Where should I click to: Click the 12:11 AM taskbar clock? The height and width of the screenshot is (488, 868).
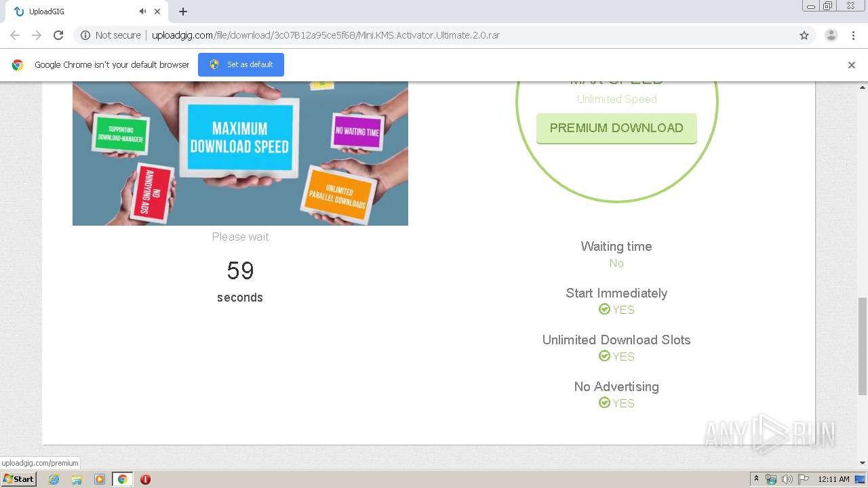(x=833, y=479)
